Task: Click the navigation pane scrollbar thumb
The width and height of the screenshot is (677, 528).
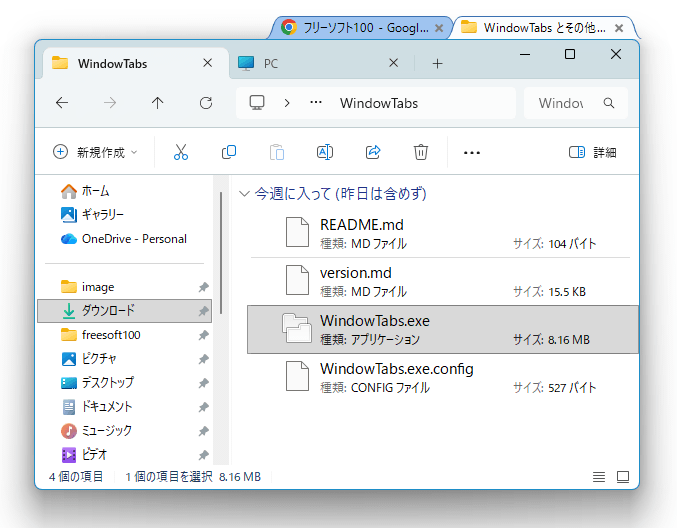Action: click(221, 253)
